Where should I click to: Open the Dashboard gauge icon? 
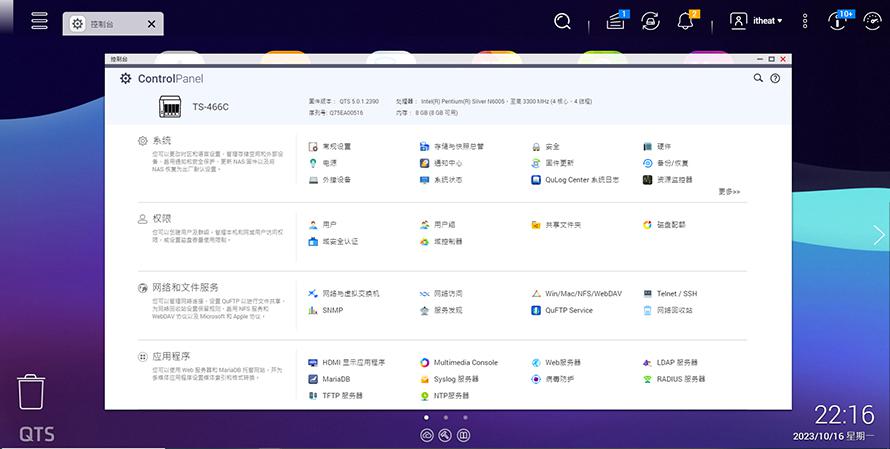872,21
